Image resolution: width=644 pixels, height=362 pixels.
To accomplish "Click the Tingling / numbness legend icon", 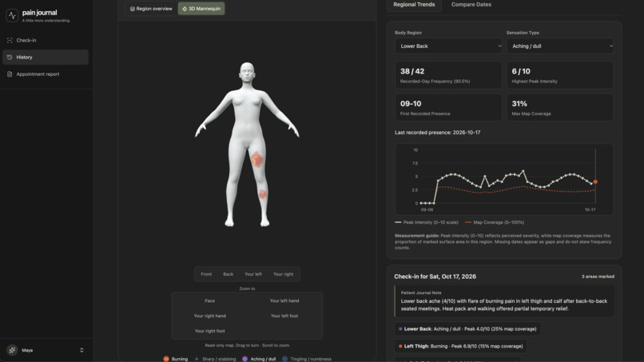I will 284,359.
